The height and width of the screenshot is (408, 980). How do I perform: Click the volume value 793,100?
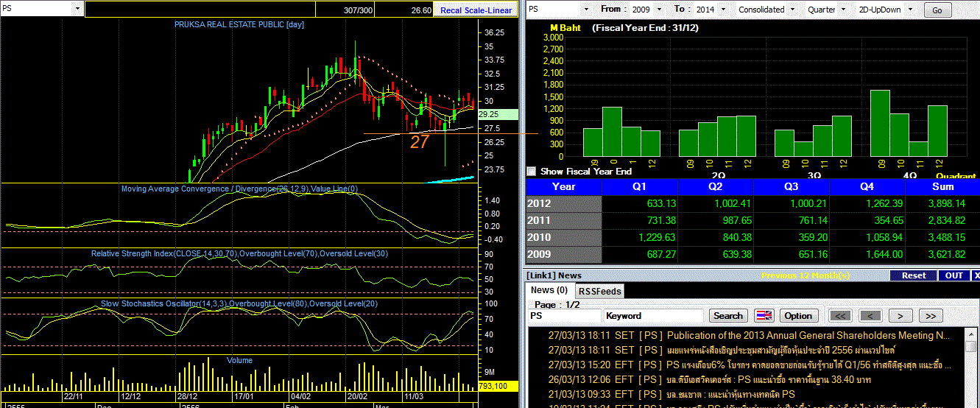[498, 386]
